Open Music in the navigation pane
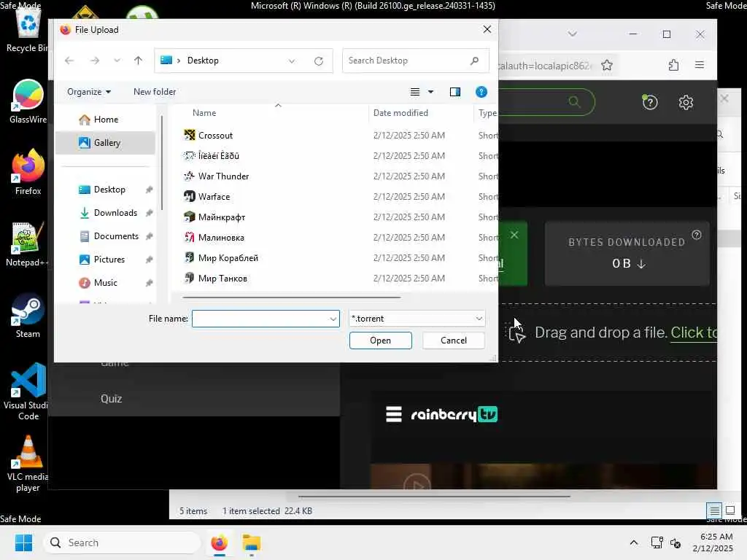This screenshot has width=747, height=560. [105, 283]
